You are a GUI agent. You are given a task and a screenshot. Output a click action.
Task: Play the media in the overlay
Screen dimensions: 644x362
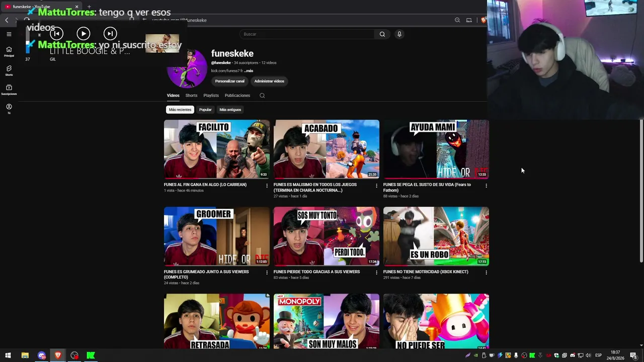84,34
